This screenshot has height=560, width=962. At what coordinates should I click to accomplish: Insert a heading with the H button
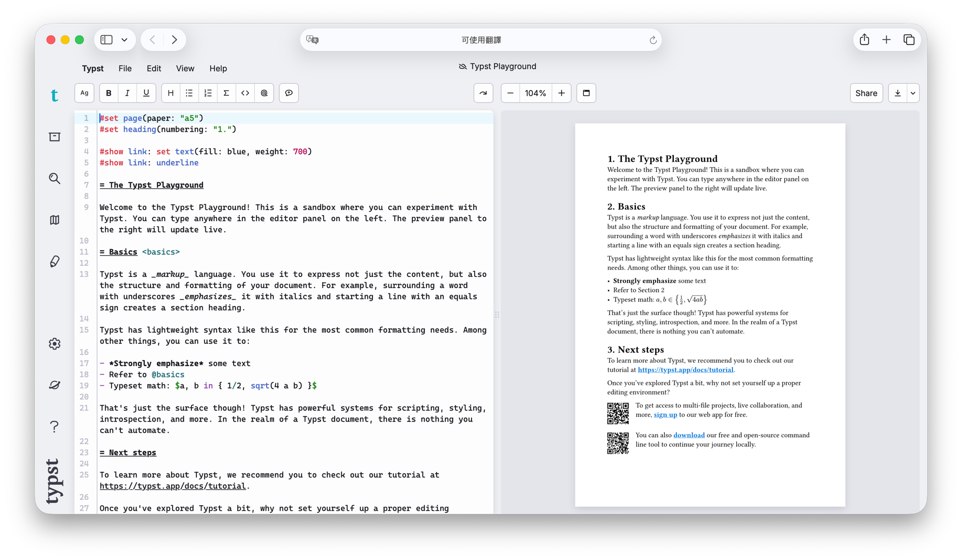pos(171,93)
